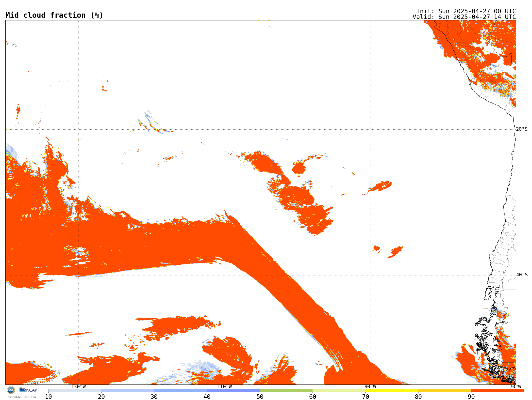Click the NCAR logo
The image size is (532, 400).
point(28,390)
